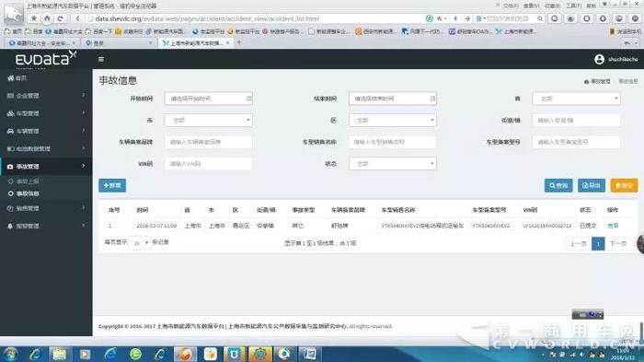Open the calendar icon in the 结束时间 field

click(x=432, y=99)
